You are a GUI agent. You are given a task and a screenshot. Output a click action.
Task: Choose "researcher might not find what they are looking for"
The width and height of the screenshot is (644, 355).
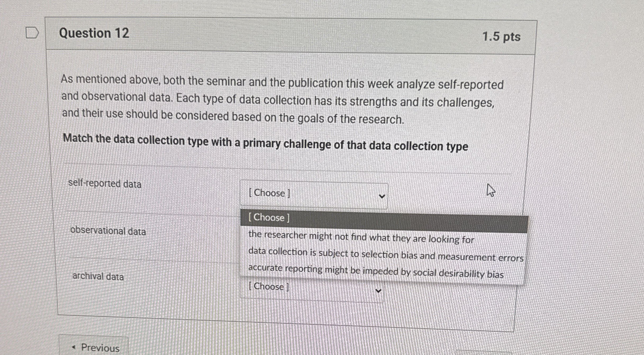click(x=361, y=237)
